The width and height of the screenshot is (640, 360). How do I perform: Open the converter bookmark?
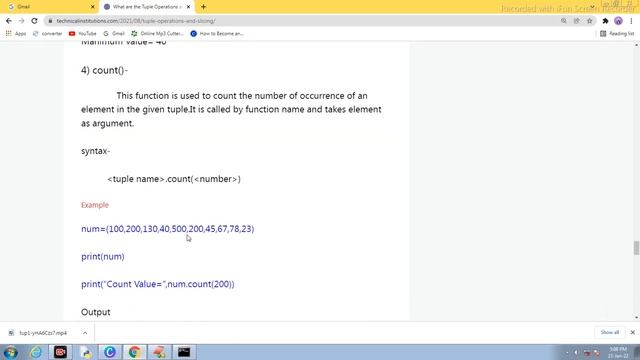click(47, 33)
